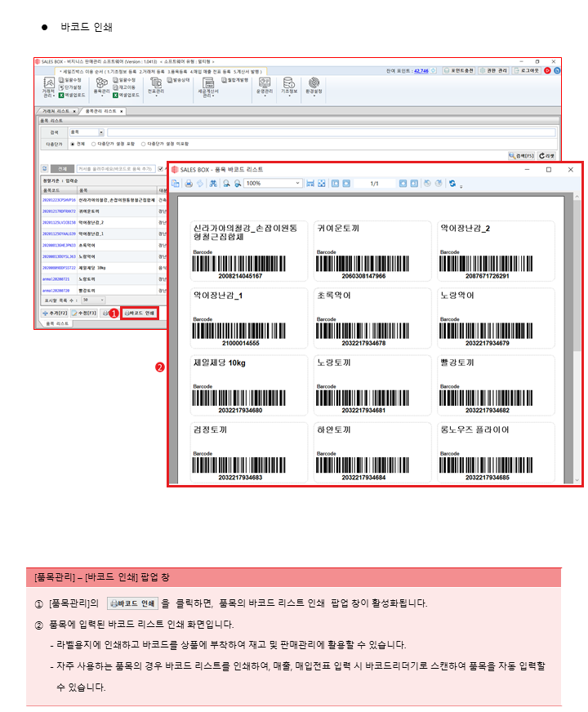Open 거래처 관리 ribbon icon
Screen dimensions: 588x712
[48, 87]
